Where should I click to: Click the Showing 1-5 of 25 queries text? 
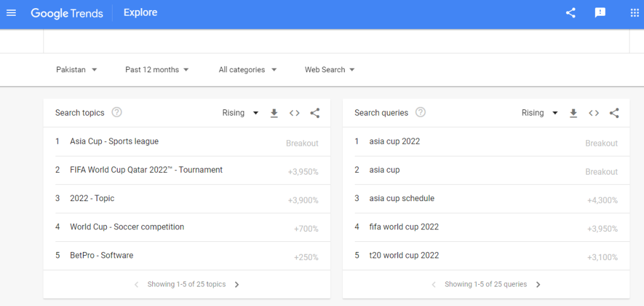click(x=486, y=284)
